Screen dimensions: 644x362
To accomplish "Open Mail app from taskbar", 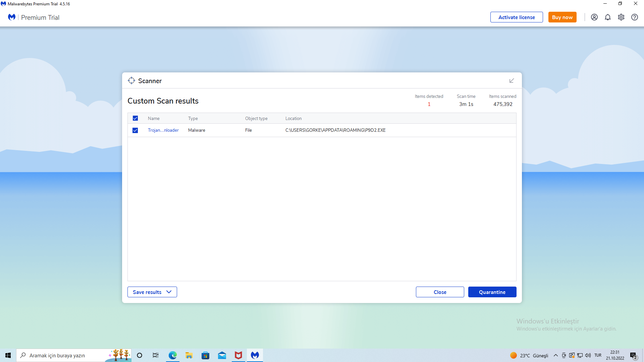I will [222, 355].
